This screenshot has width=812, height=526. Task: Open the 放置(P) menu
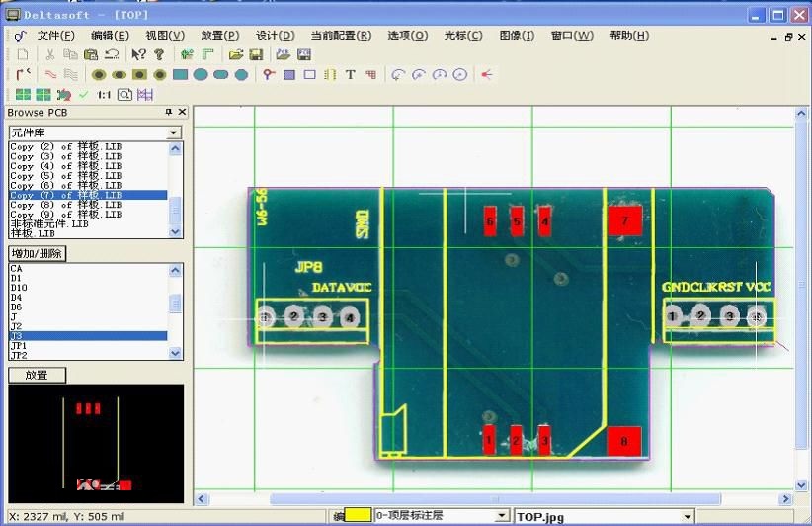220,36
